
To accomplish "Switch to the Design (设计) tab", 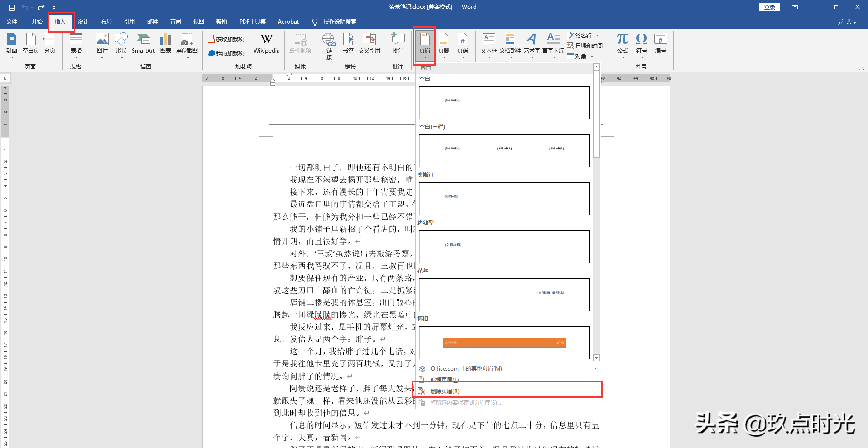I will click(83, 22).
